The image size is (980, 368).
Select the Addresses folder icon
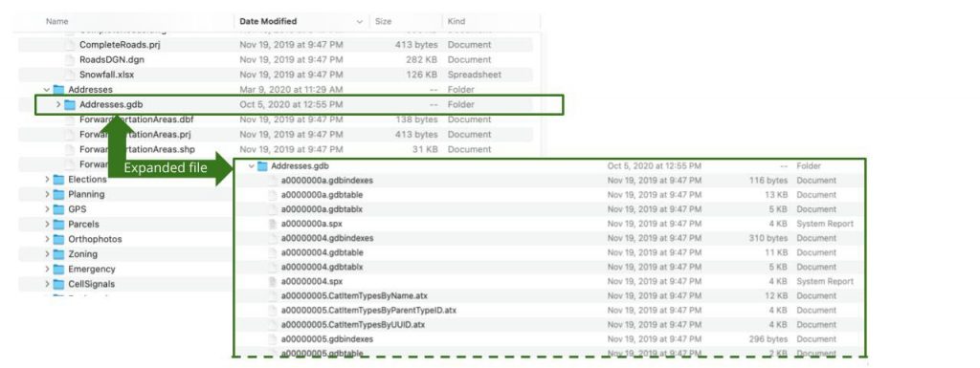click(x=58, y=90)
